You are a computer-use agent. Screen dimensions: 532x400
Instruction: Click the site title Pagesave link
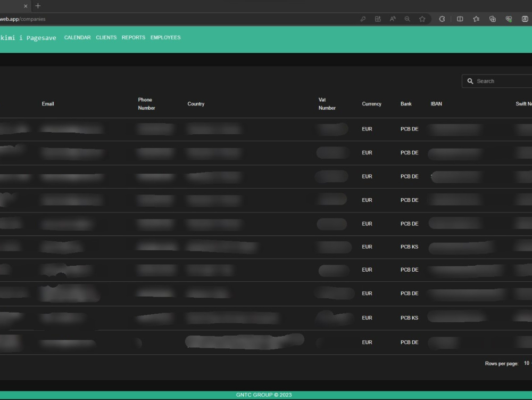tap(28, 38)
